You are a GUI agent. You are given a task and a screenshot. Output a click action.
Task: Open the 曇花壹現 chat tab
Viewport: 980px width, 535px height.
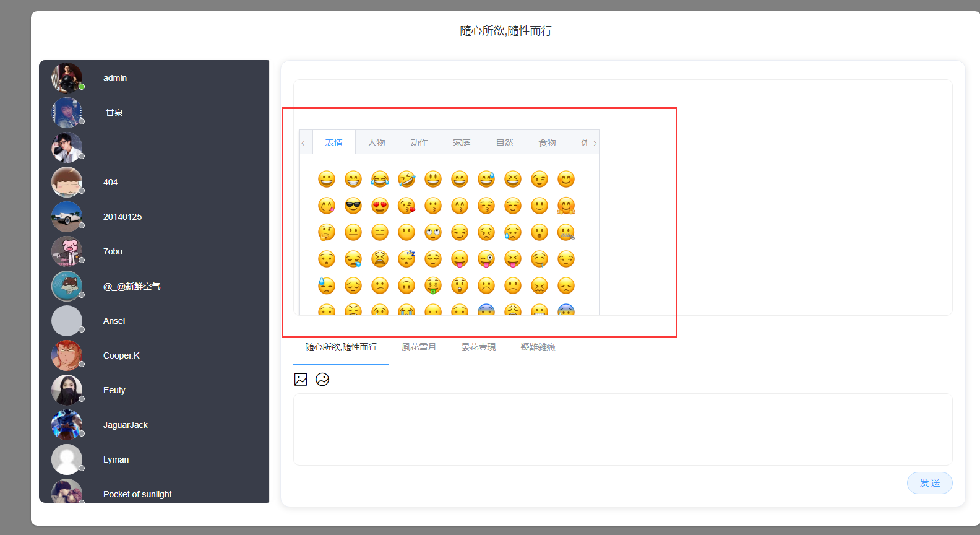[478, 347]
